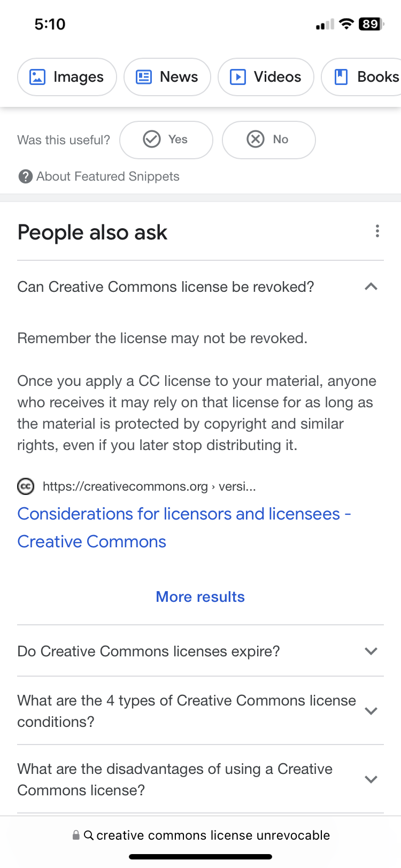401x868 pixels.
Task: Open 'Considerations for licensors and licensees' link
Action: tap(184, 528)
